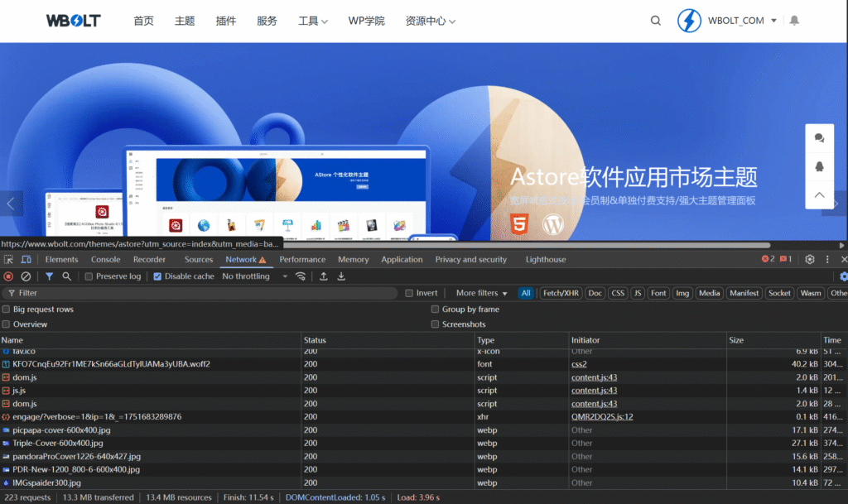Enable Screenshots checkbox

pyautogui.click(x=435, y=324)
